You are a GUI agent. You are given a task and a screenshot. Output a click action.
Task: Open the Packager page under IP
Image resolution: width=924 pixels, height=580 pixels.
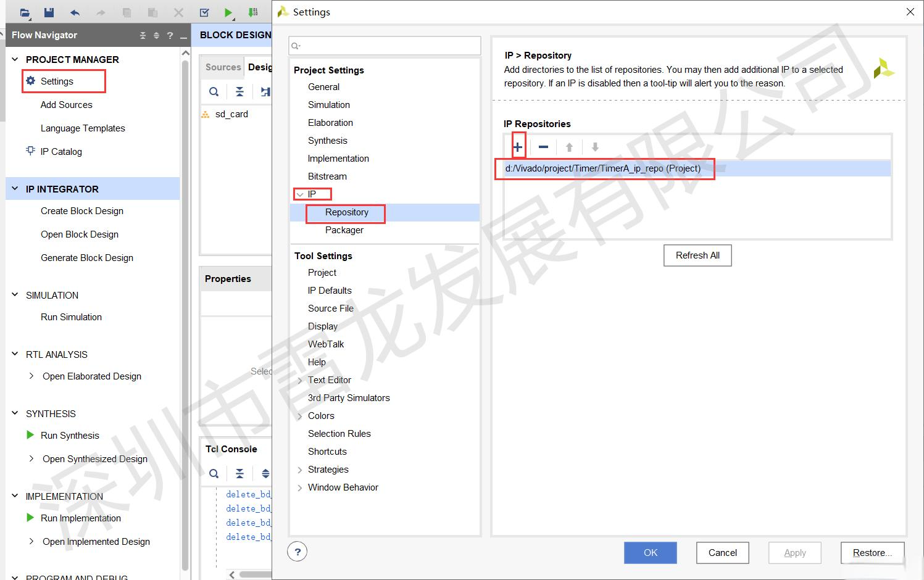pyautogui.click(x=344, y=230)
